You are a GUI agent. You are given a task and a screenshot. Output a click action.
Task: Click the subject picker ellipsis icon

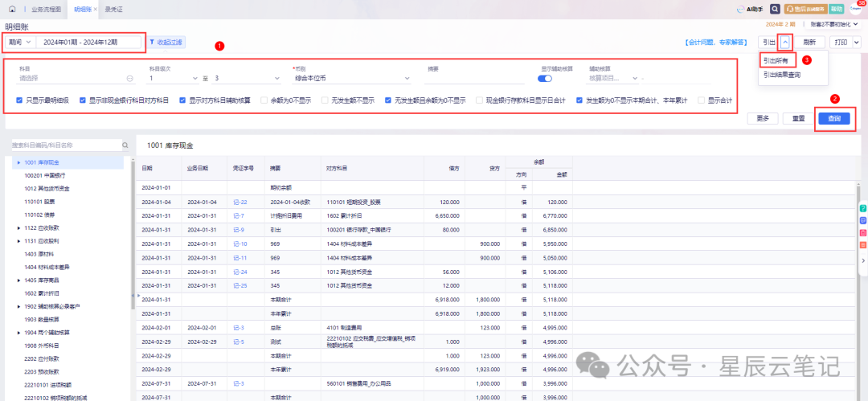130,79
